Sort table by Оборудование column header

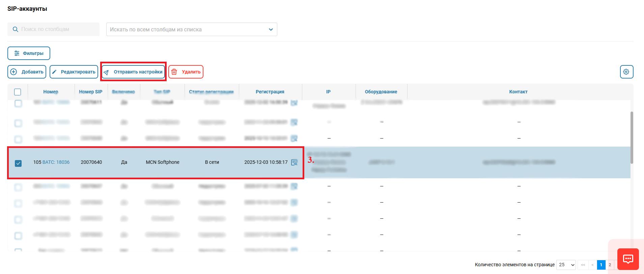(381, 92)
